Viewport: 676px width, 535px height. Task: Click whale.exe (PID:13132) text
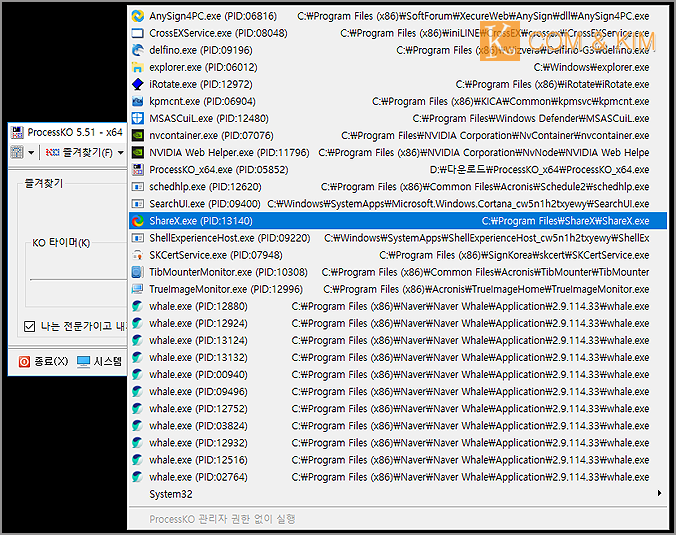(198, 357)
